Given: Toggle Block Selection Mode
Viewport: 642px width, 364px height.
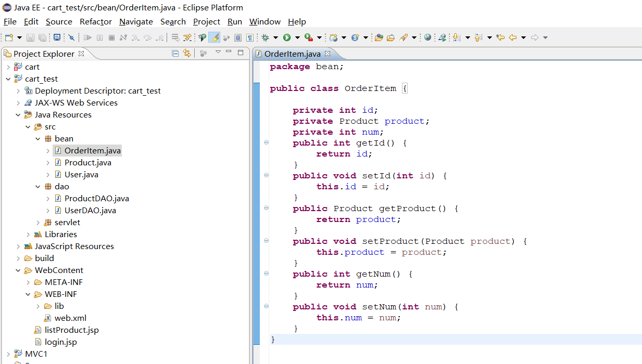Looking at the screenshot, I should (238, 37).
